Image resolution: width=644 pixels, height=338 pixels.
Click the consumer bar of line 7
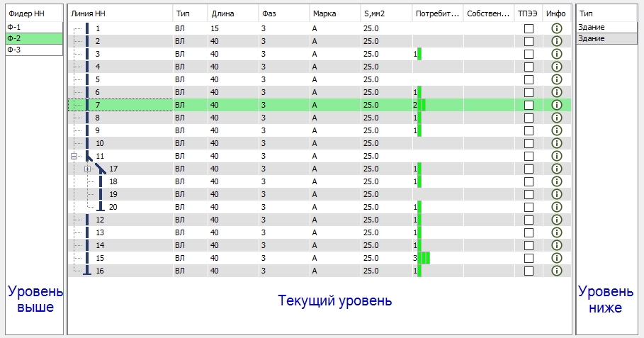(x=422, y=105)
